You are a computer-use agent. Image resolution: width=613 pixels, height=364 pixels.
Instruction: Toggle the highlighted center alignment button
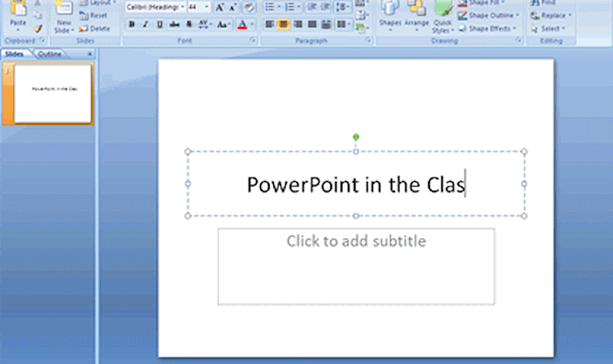click(284, 24)
